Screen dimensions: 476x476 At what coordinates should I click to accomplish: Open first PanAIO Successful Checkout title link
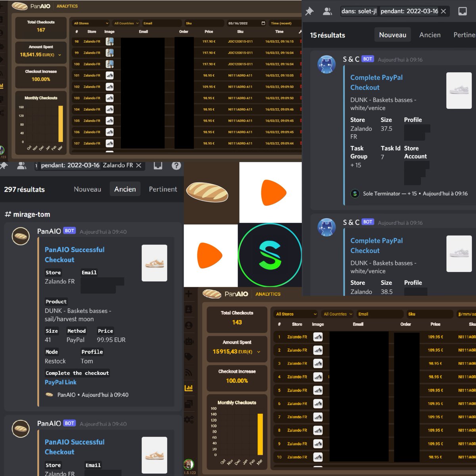pos(75,255)
